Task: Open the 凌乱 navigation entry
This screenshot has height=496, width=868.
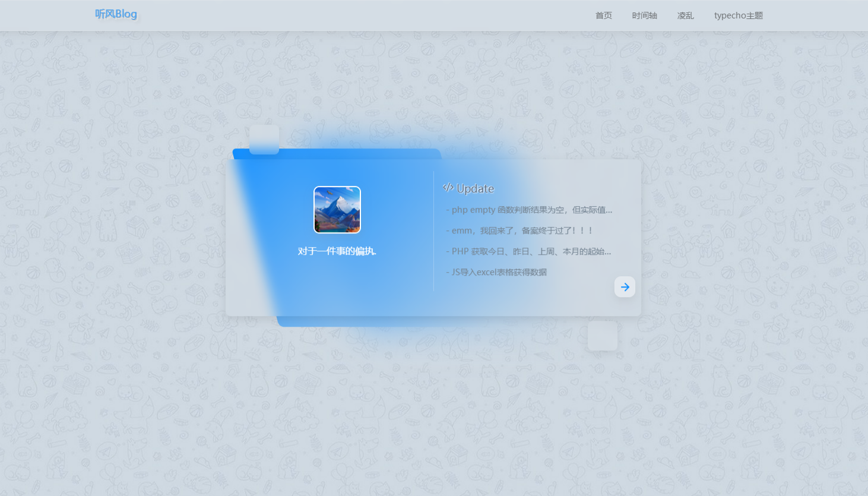Action: tap(685, 15)
